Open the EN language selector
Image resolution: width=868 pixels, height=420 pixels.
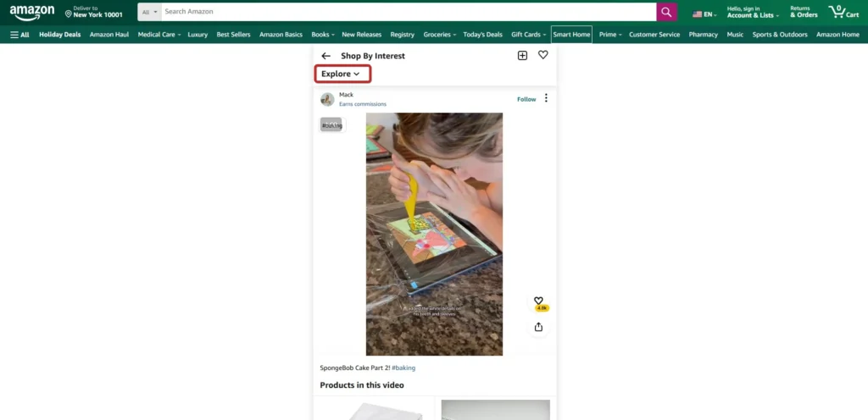point(704,14)
